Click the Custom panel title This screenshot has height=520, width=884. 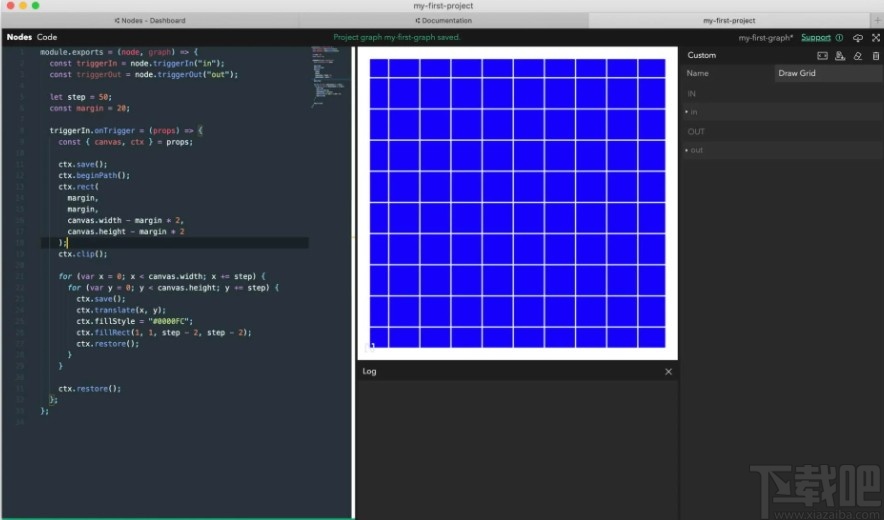702,55
